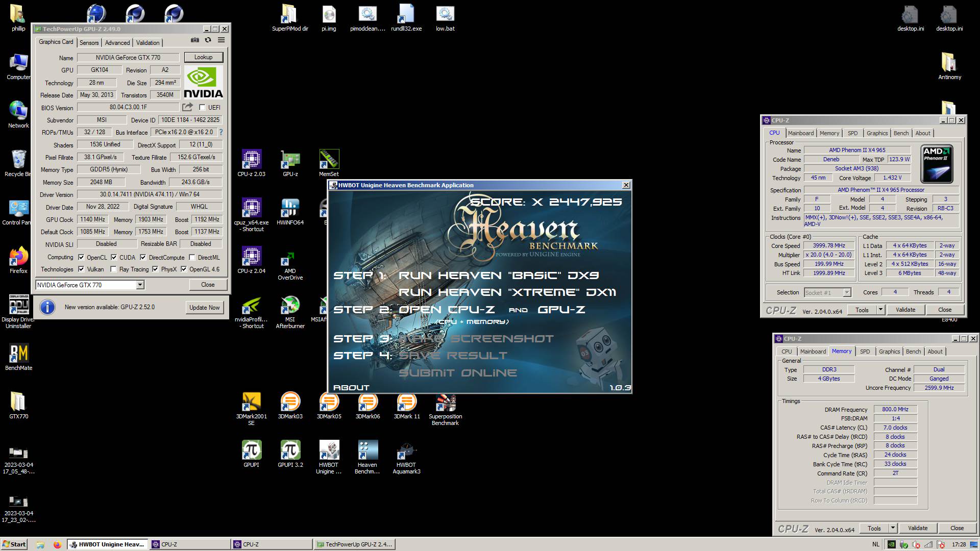Click the GPU Name field in GPU-Z

tap(128, 58)
